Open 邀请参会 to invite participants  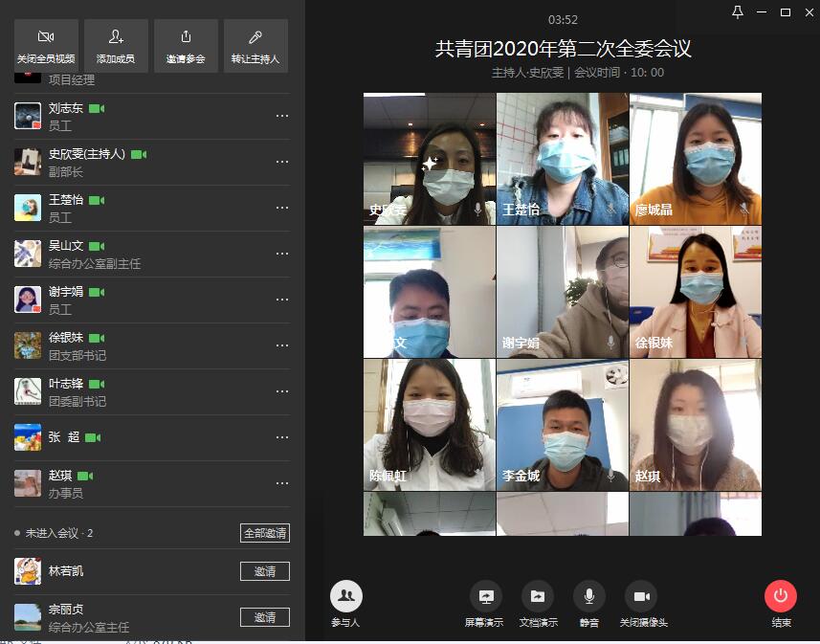[x=186, y=45]
